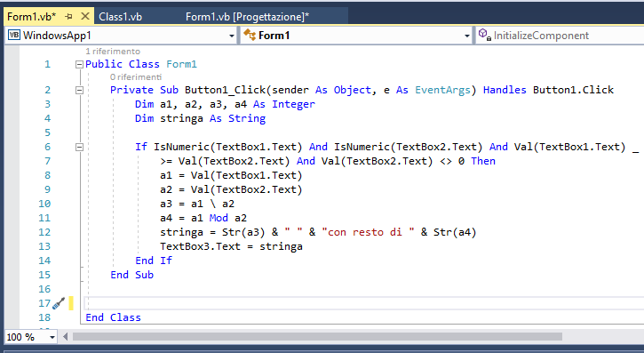Open the Form1 class dropdown
The height and width of the screenshot is (353, 644).
click(x=467, y=36)
